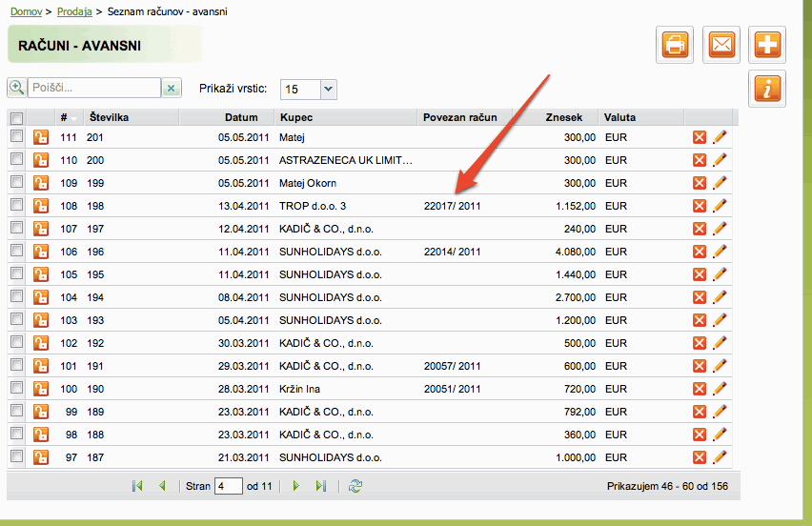Select date 13.04.2011 cell

click(243, 206)
